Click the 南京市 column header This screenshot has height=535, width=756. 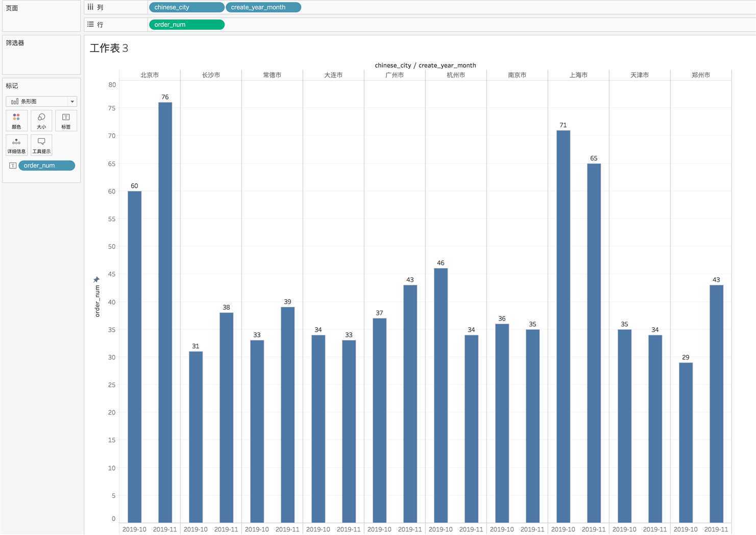point(517,75)
